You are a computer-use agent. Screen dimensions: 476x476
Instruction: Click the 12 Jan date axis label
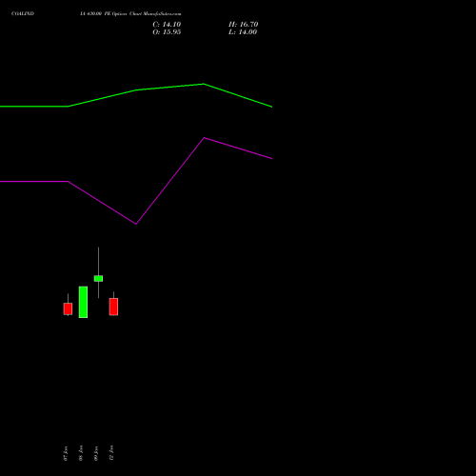111,453
